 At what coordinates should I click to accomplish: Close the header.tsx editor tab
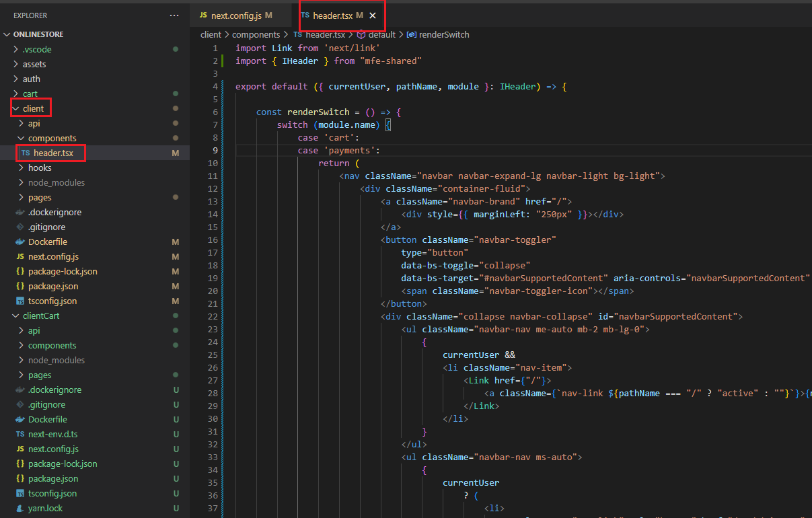373,15
